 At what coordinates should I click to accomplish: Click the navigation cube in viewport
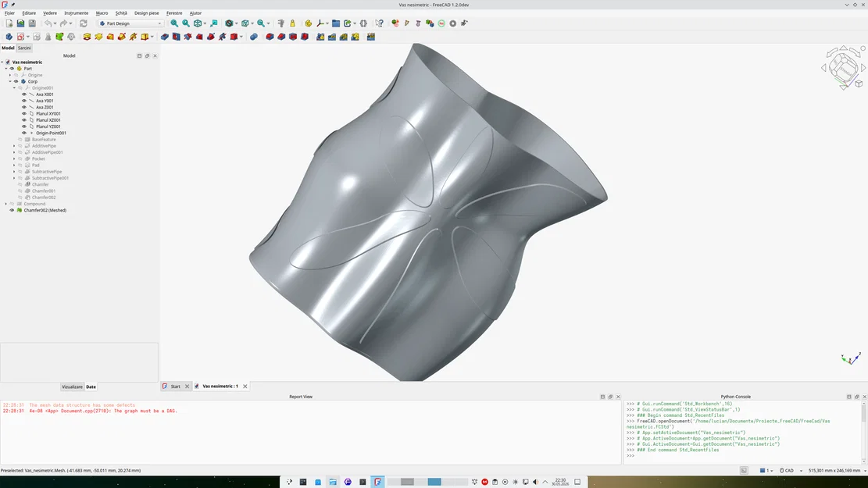pyautogui.click(x=844, y=68)
